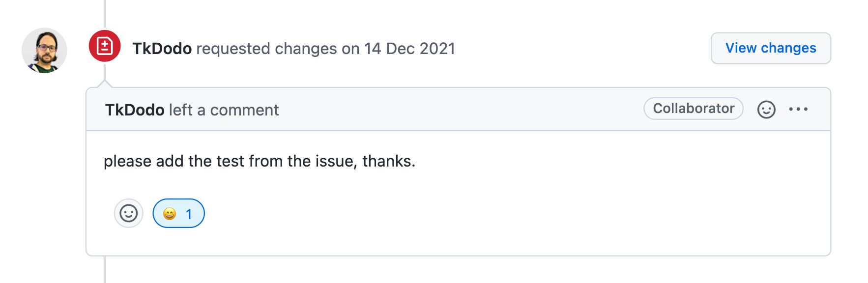Click TkDodo's profile avatar picture
The height and width of the screenshot is (283, 868).
tap(44, 50)
